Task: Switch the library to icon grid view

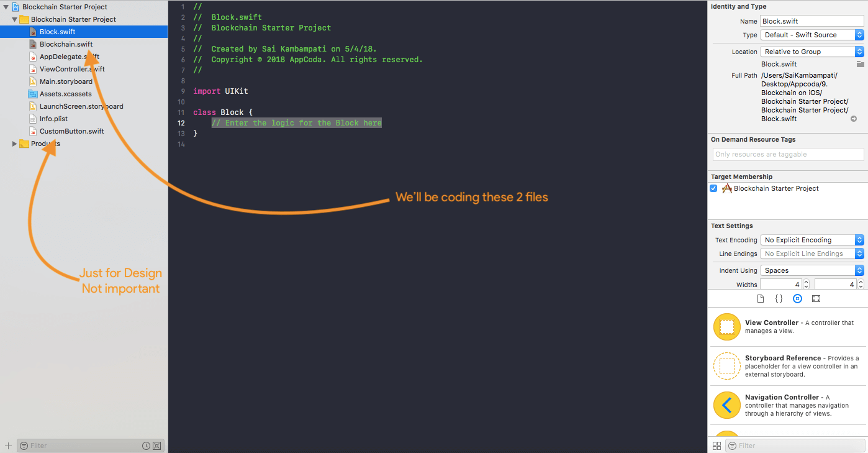Action: 717,446
